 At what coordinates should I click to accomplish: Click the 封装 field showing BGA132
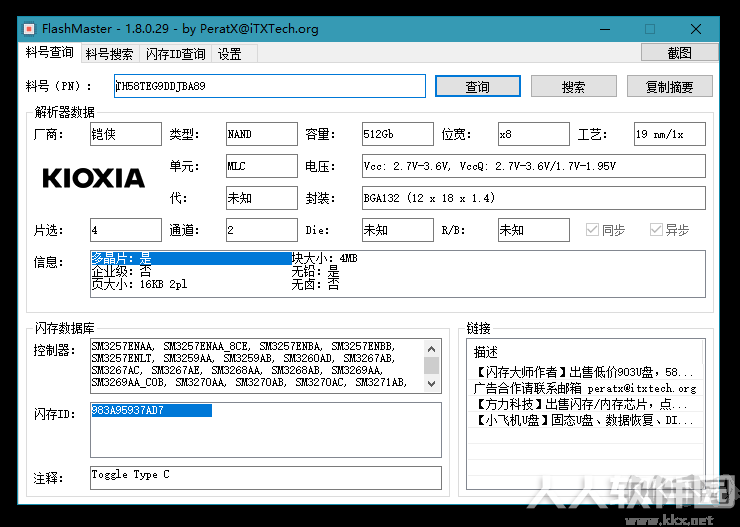pyautogui.click(x=534, y=198)
